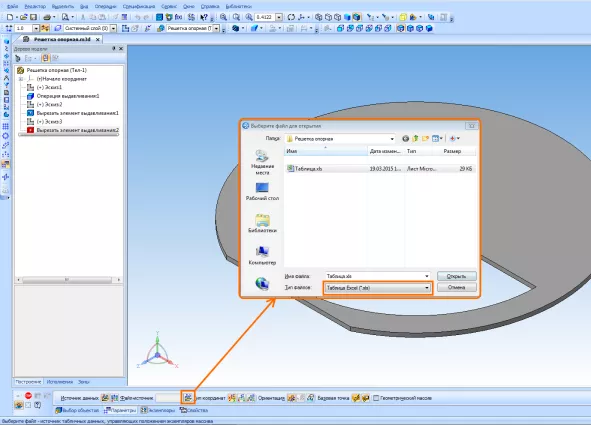Click the Save document toolbar icon
The image size is (591, 425).
34,17
